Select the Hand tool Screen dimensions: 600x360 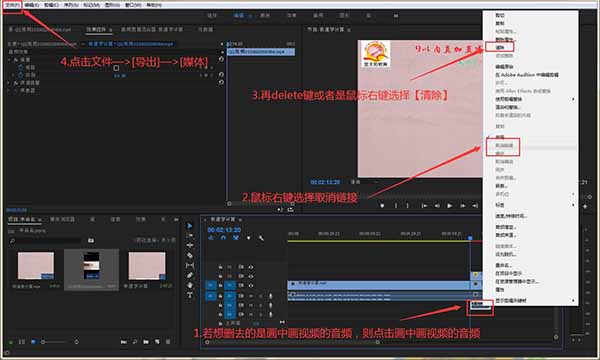190,285
